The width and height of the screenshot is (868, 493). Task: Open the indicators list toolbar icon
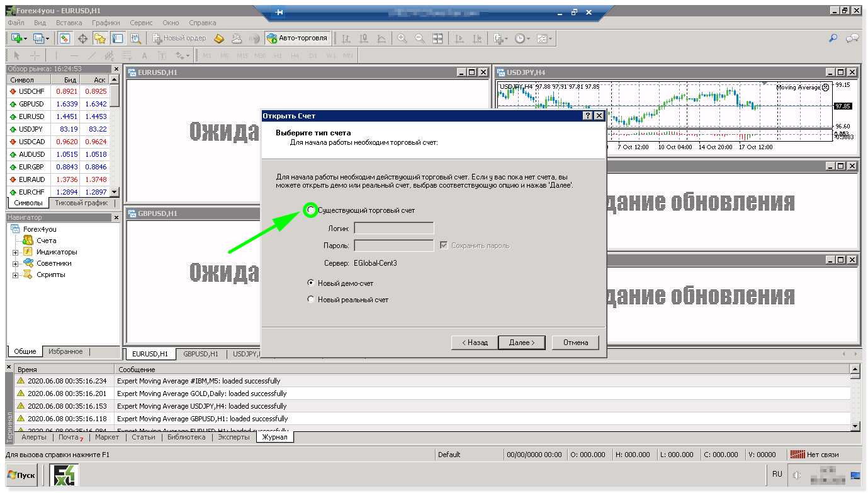coord(499,38)
